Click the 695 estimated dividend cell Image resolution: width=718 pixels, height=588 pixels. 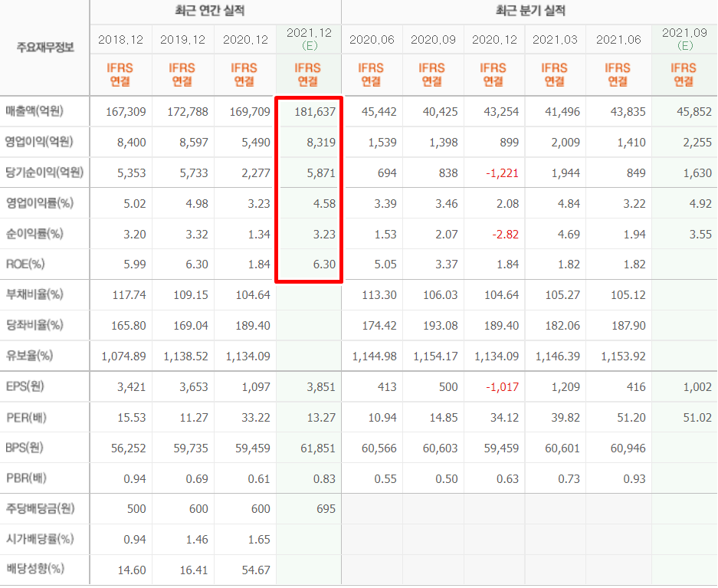[324, 509]
